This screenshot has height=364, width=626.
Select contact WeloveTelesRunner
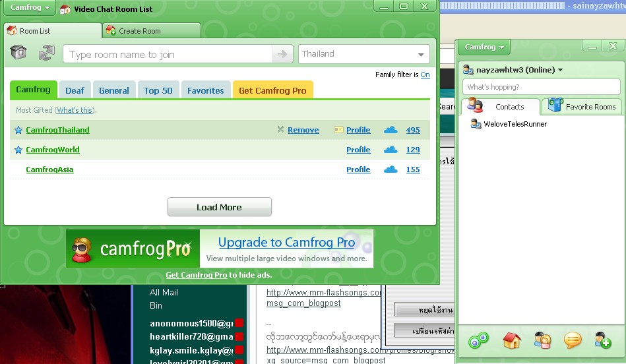click(x=515, y=124)
